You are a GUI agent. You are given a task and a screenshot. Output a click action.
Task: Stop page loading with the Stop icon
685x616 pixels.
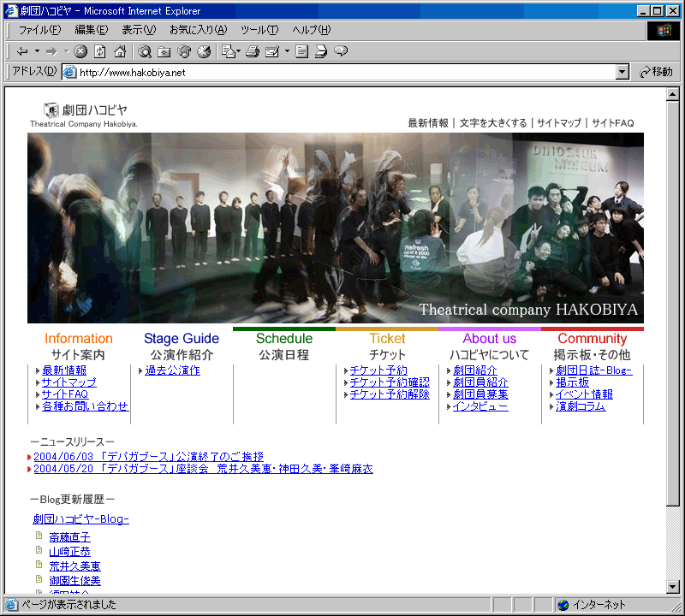pyautogui.click(x=80, y=51)
